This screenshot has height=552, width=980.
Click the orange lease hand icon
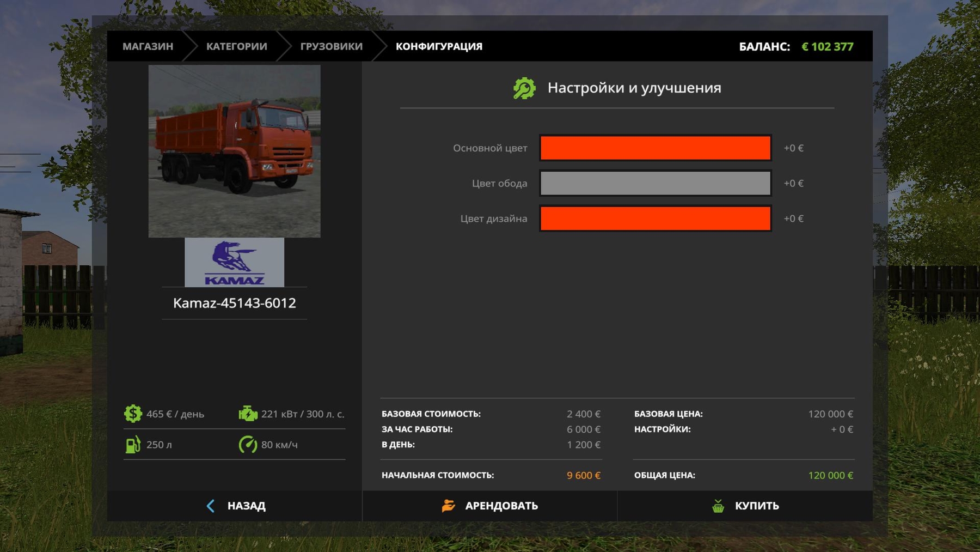tap(448, 506)
